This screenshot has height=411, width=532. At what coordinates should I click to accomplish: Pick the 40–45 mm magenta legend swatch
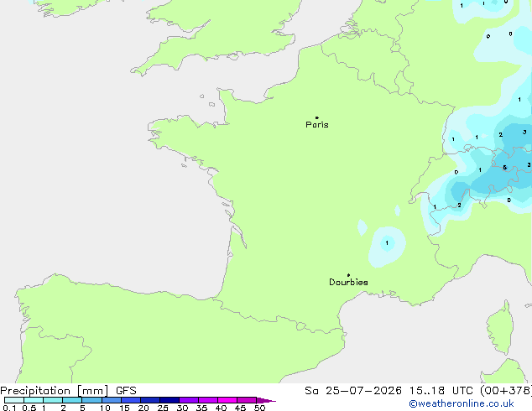(227, 400)
